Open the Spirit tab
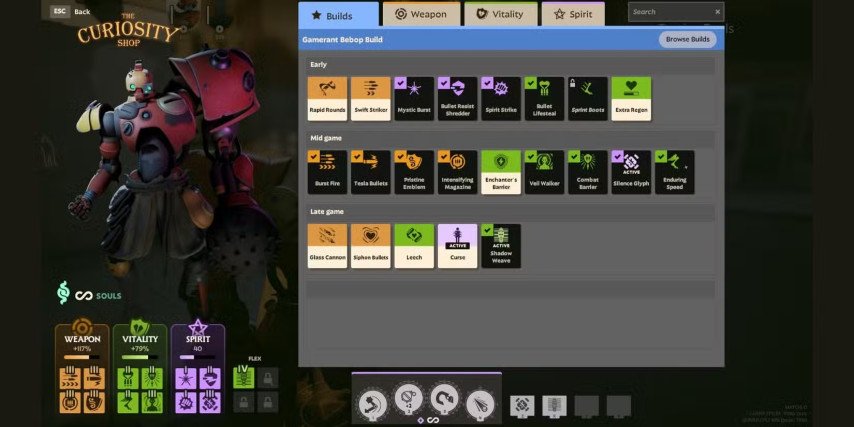 (573, 14)
